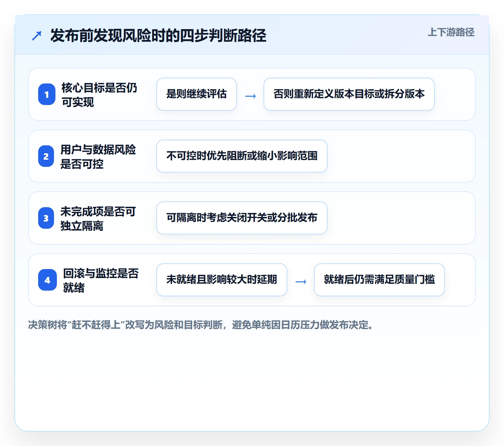Select step number 2 badge

pos(46,156)
